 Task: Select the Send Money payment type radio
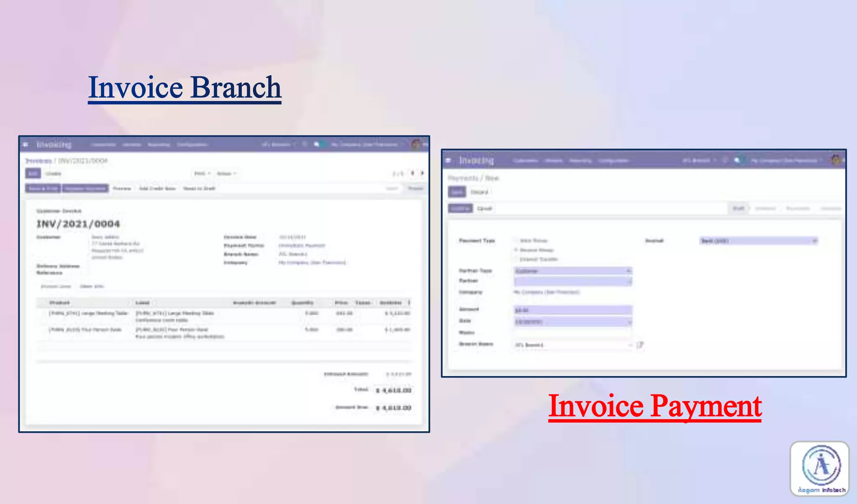click(x=516, y=240)
